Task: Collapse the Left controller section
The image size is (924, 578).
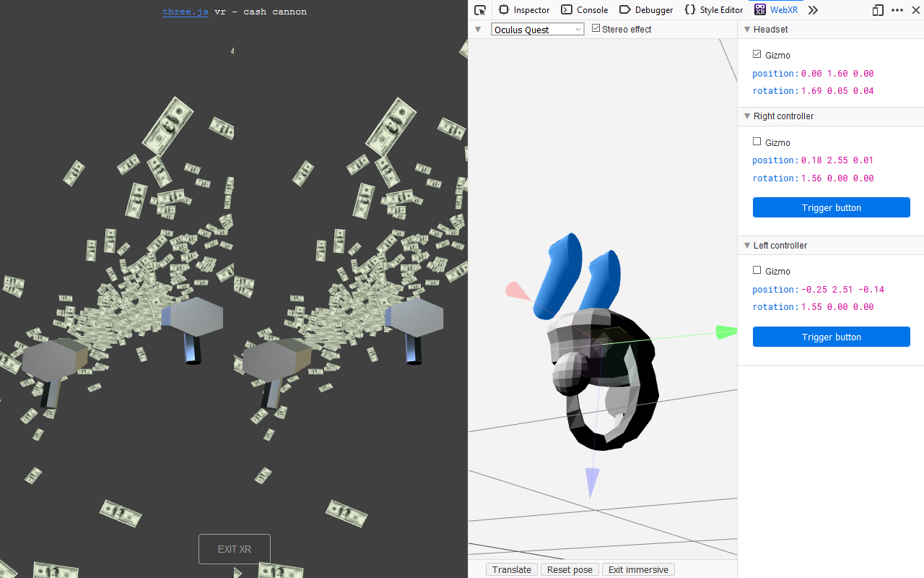Action: (x=747, y=246)
